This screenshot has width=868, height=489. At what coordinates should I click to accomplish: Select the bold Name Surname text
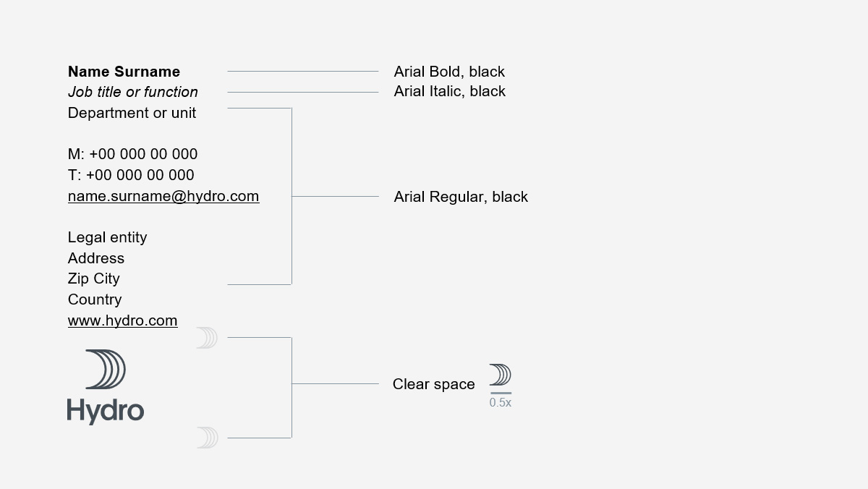coord(124,72)
